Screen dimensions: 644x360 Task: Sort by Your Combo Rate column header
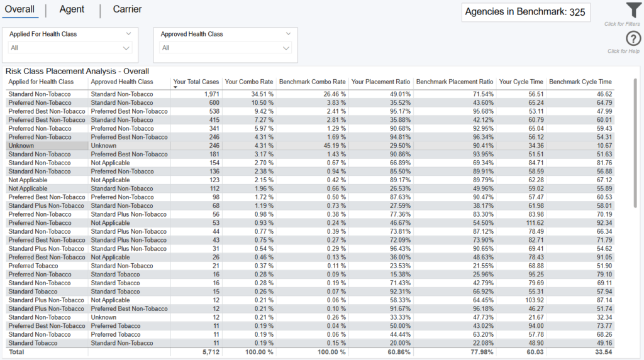click(x=249, y=82)
